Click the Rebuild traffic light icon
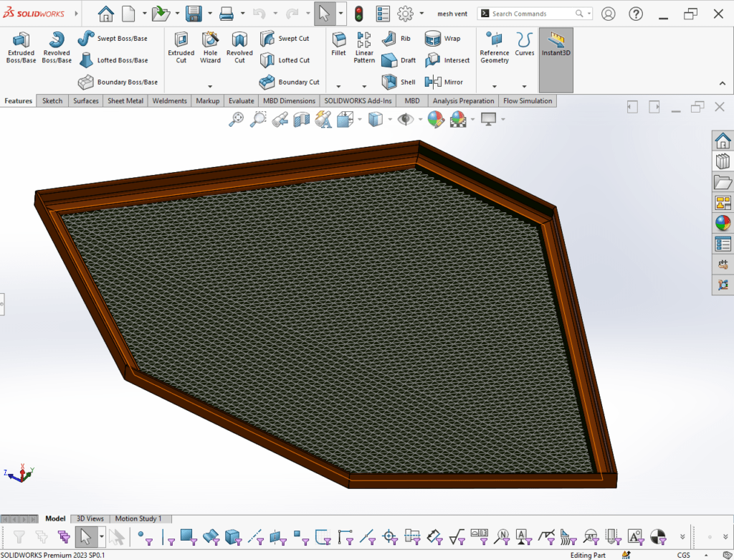The image size is (734, 560). coord(358,14)
